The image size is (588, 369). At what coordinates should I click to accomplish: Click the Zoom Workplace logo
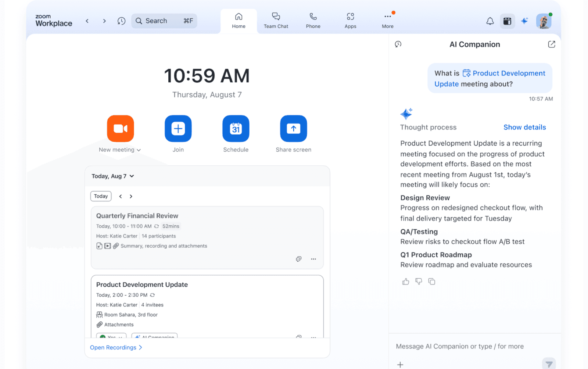pyautogui.click(x=54, y=21)
